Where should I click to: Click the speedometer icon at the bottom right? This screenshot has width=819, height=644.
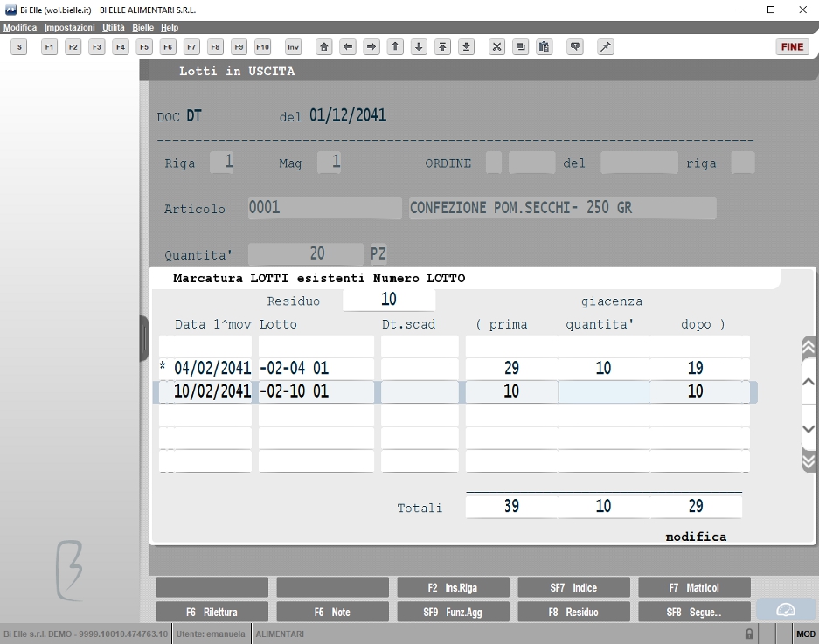click(x=786, y=610)
